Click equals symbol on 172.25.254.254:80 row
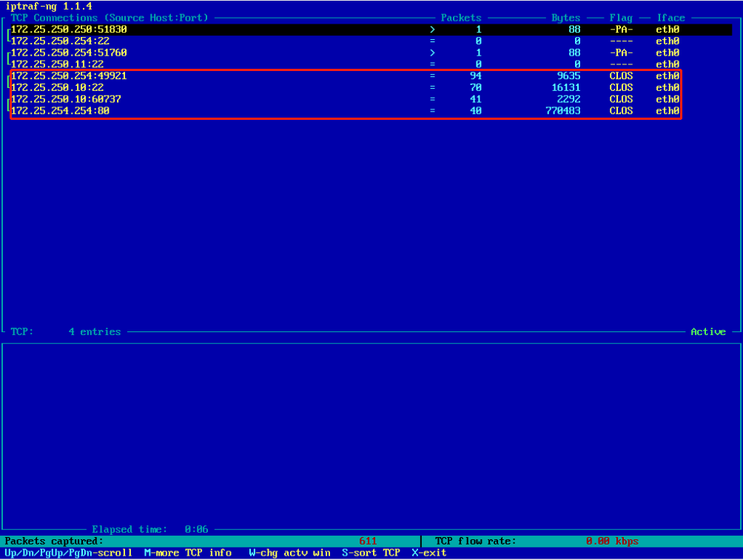This screenshot has height=560, width=743. [432, 111]
